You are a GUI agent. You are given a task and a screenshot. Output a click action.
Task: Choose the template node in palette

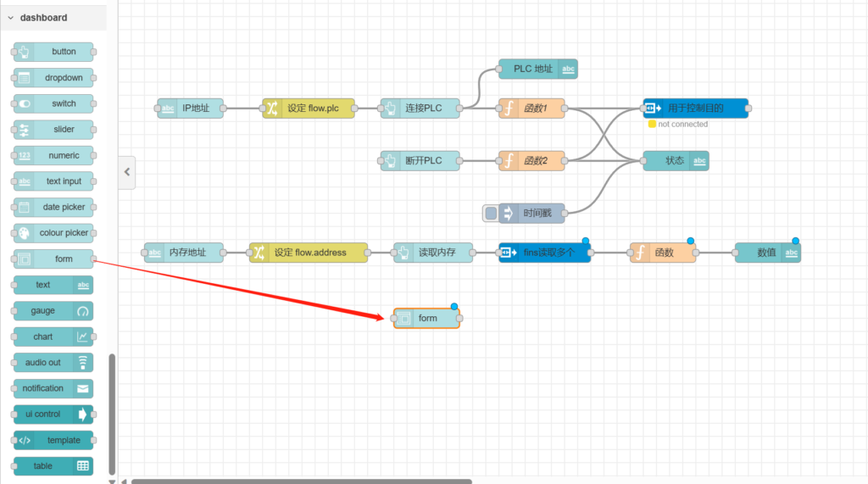pyautogui.click(x=53, y=440)
